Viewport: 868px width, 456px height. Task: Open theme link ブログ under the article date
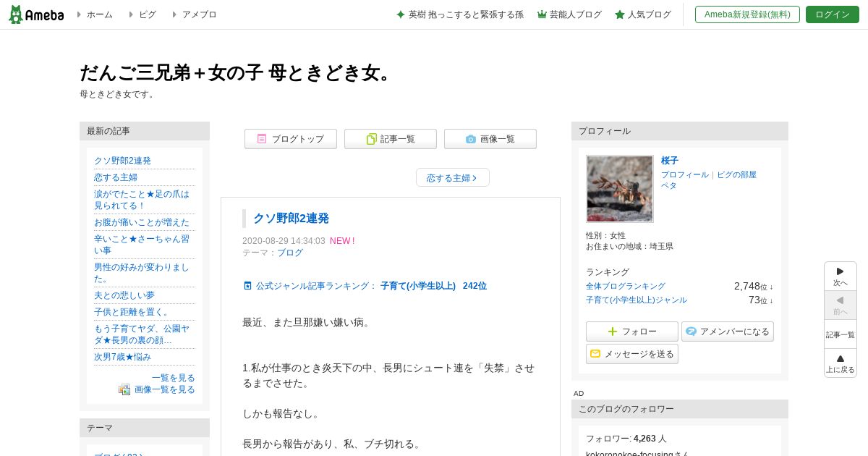[x=290, y=253]
